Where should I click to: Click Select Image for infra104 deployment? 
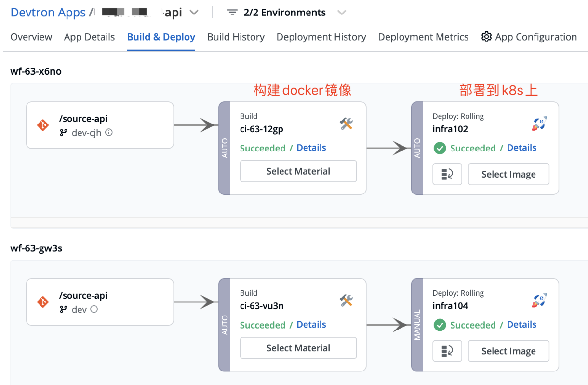tap(508, 351)
